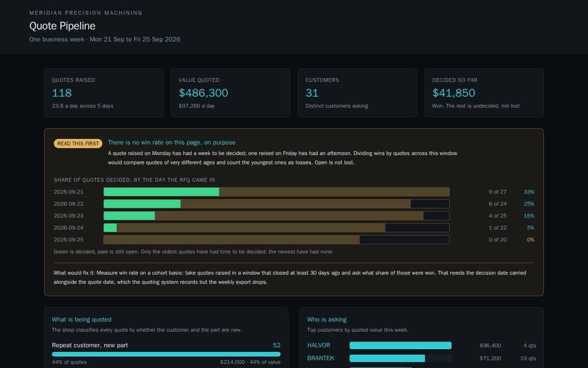Click the date label "2026-09-23"
Image resolution: width=588 pixels, height=368 pixels.
pyautogui.click(x=68, y=216)
